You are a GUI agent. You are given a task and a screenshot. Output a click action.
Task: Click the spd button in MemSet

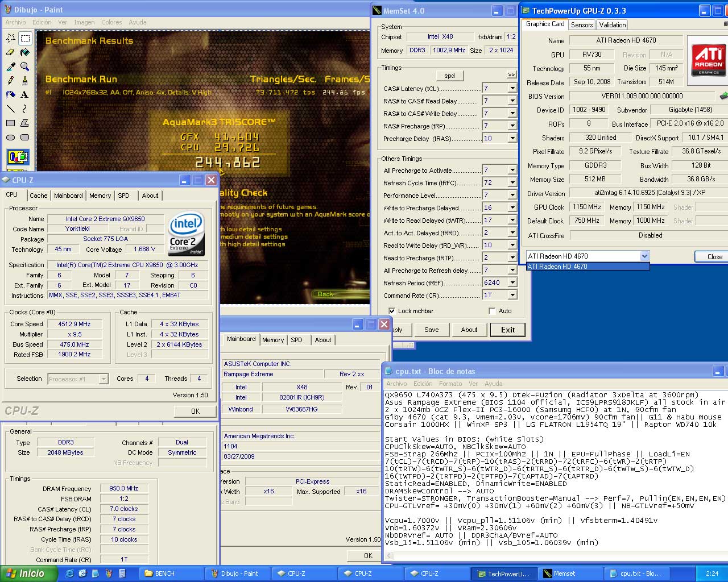coord(450,76)
